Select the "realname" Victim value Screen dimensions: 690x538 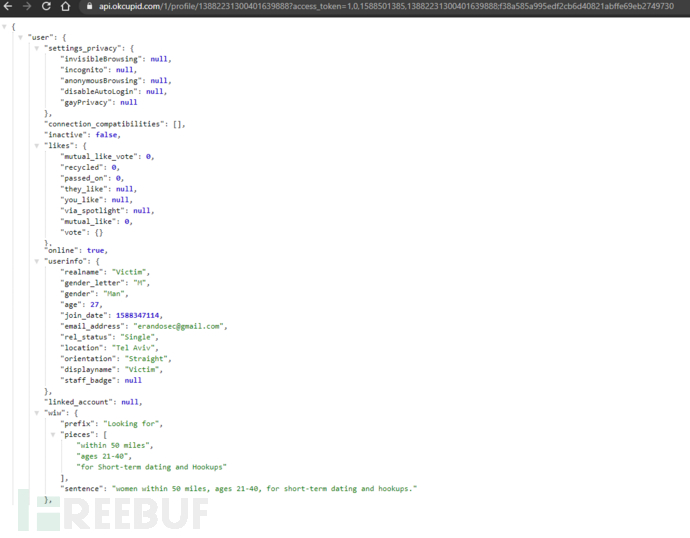[x=129, y=272]
